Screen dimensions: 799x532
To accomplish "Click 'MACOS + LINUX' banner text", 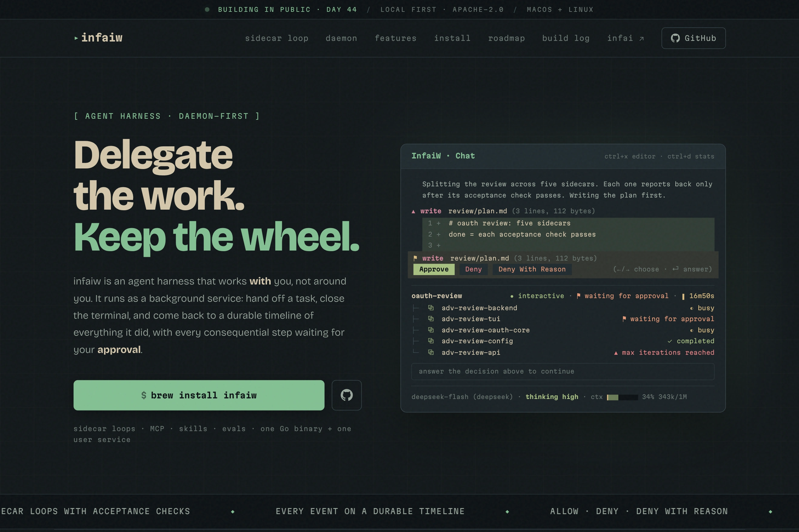I will pos(560,9).
